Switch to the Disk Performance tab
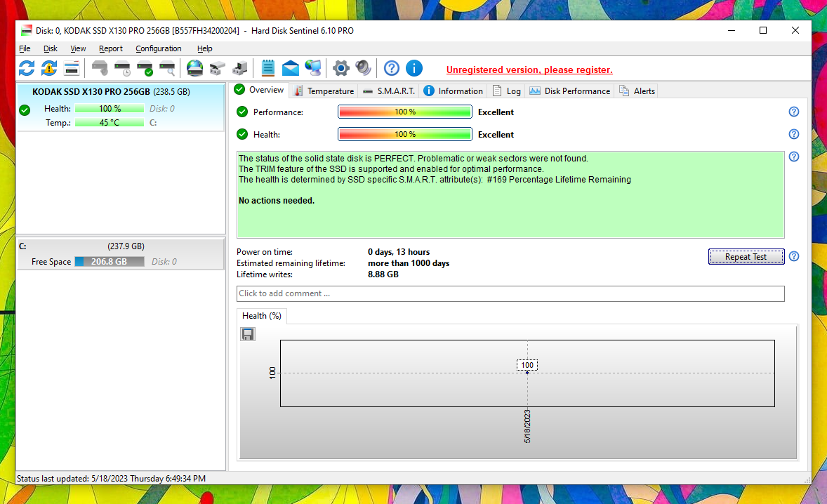Viewport: 827px width, 504px height. (x=569, y=91)
